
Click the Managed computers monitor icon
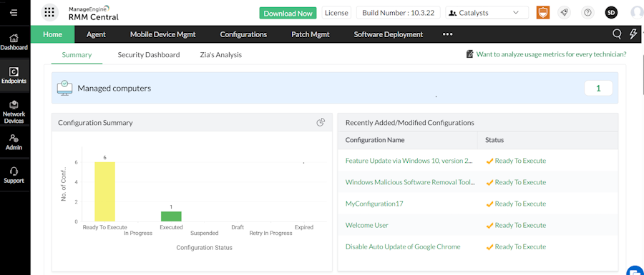click(x=64, y=88)
